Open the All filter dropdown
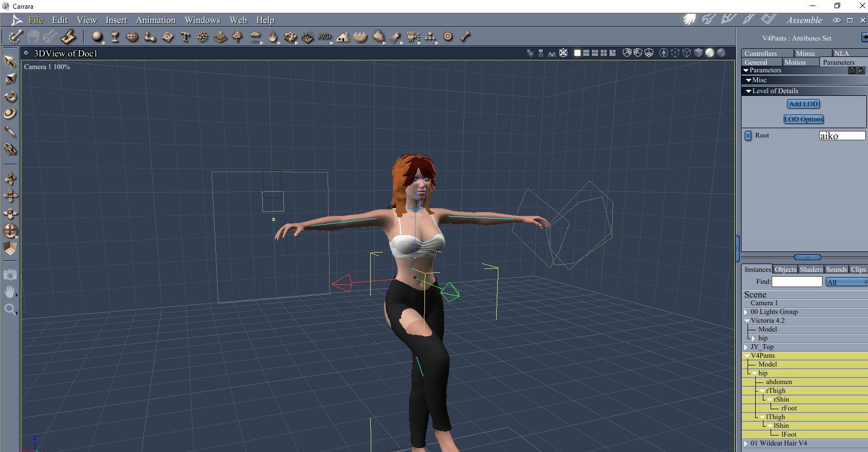The height and width of the screenshot is (452, 868). pos(847,282)
